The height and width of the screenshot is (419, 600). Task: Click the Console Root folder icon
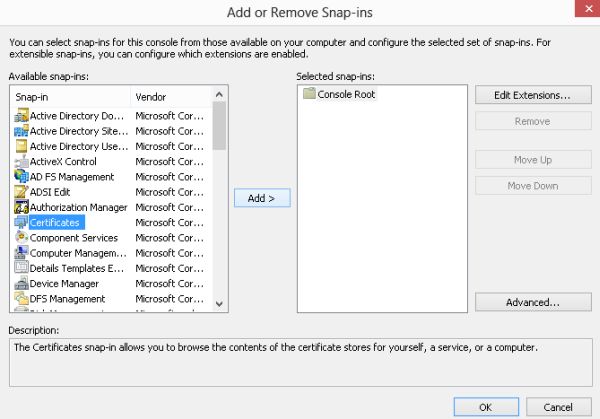pos(309,93)
